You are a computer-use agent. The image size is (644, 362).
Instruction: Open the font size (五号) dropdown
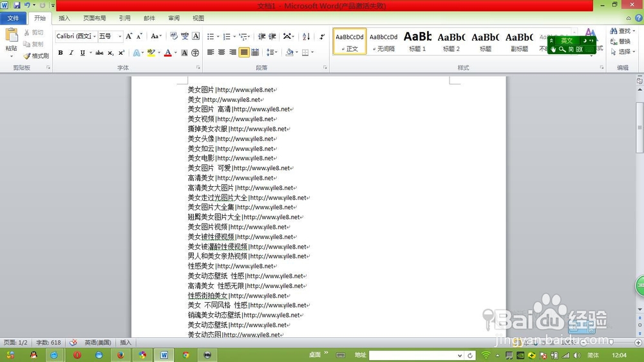[120, 36]
